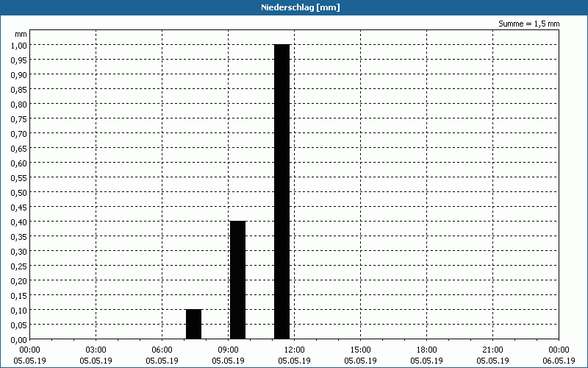Click the y-axis label 1,00
The image size is (588, 368).
(x=18, y=45)
